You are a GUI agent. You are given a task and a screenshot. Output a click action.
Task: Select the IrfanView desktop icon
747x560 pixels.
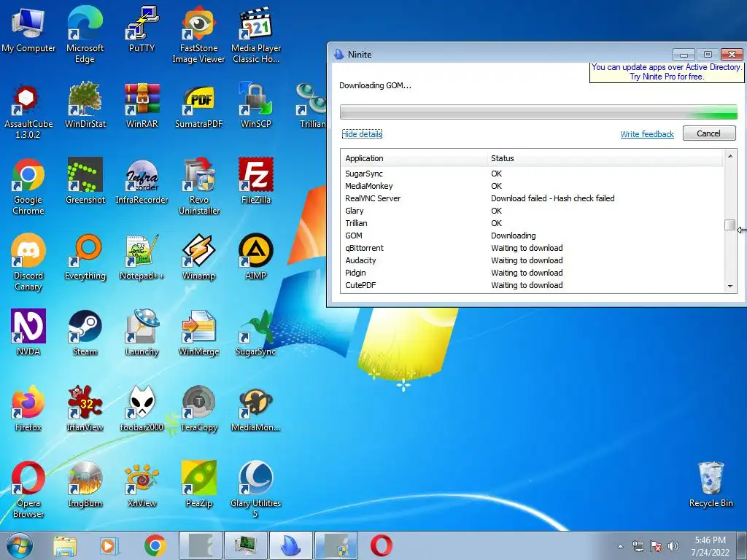tap(85, 408)
